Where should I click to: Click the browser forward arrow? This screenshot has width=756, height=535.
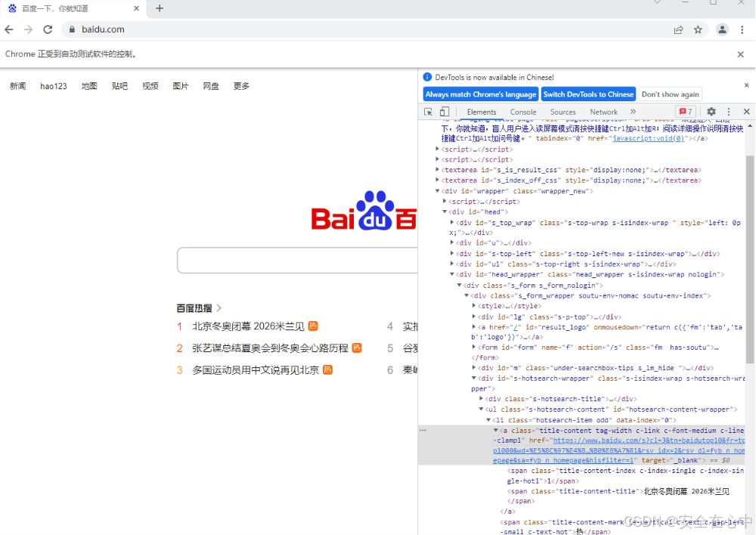[29, 29]
